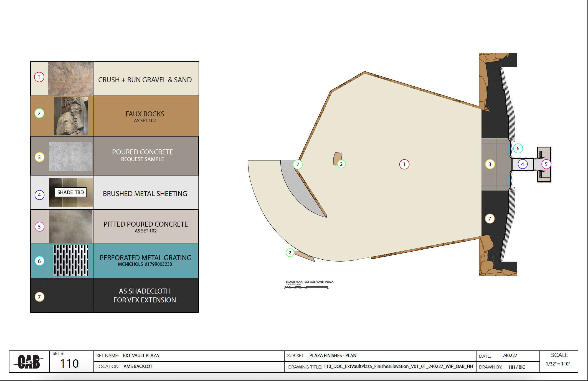Open the pitted poured concrete sample image

[x=70, y=227]
